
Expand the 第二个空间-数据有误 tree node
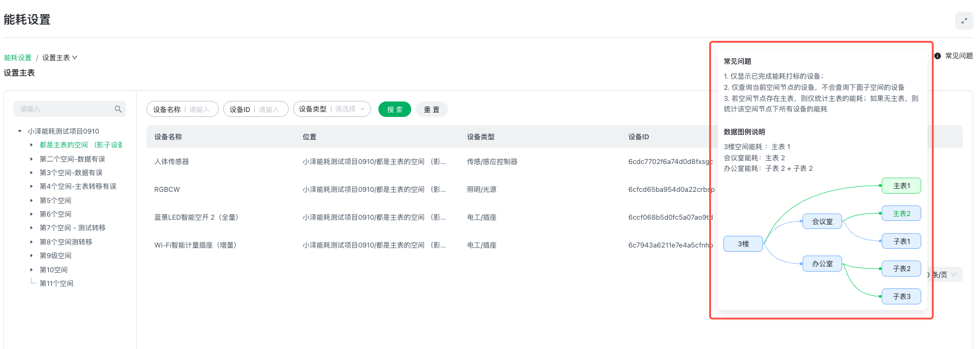(32, 159)
